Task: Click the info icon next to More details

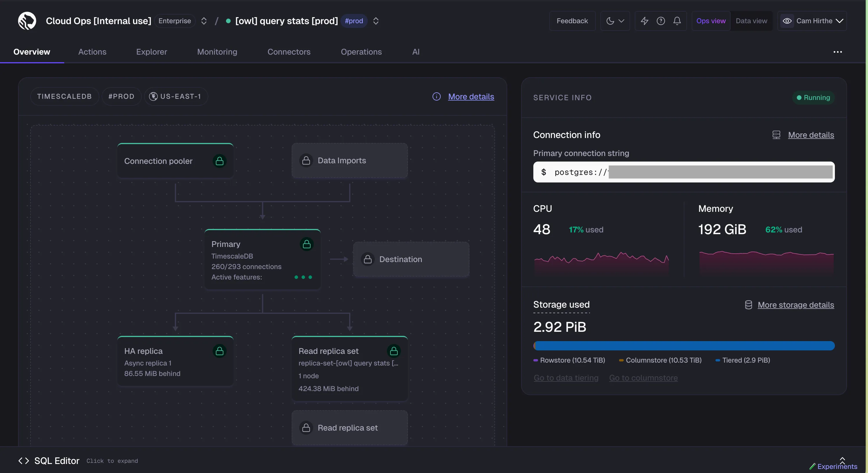Action: (x=436, y=97)
